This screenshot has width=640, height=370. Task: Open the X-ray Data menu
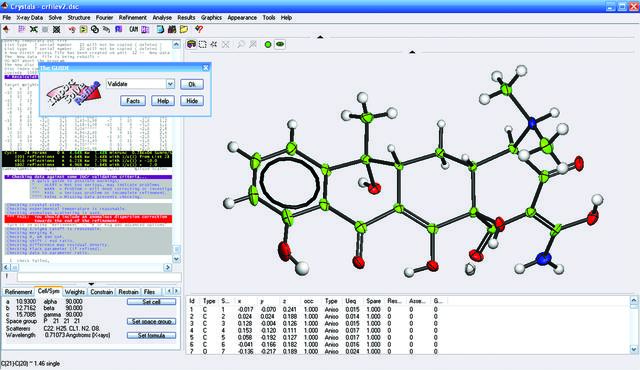point(29,18)
